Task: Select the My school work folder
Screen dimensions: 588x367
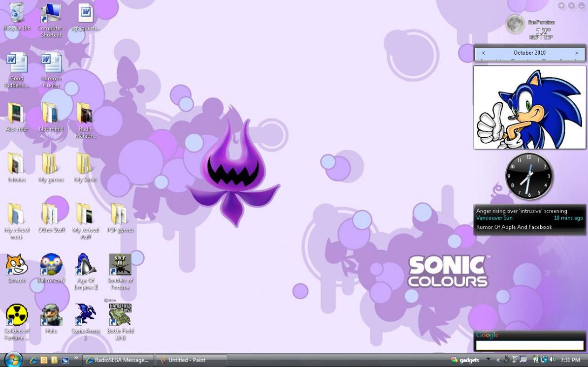Action: (x=17, y=221)
